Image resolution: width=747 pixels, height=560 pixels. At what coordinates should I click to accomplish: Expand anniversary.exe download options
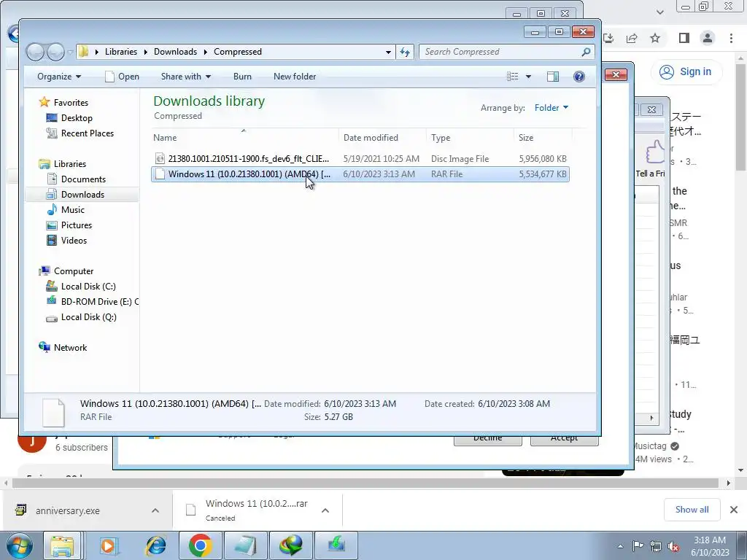[x=155, y=510]
